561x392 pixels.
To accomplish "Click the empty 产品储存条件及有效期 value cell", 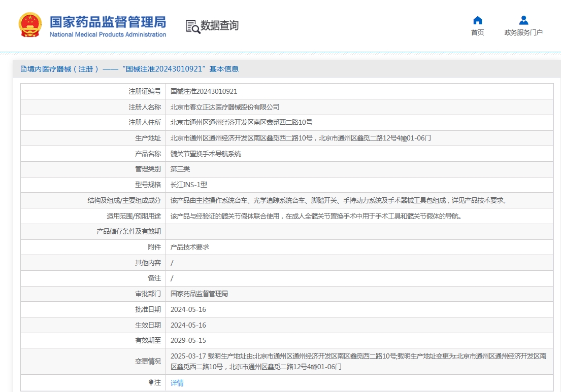I will (359, 232).
